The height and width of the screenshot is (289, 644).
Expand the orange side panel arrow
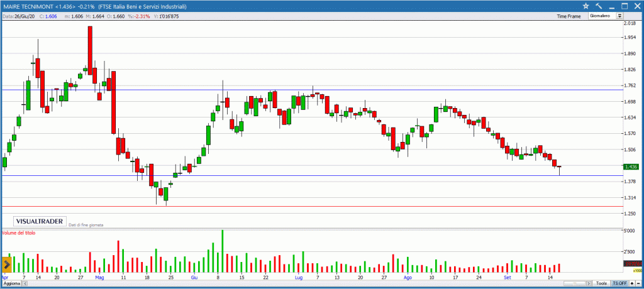coord(6,264)
